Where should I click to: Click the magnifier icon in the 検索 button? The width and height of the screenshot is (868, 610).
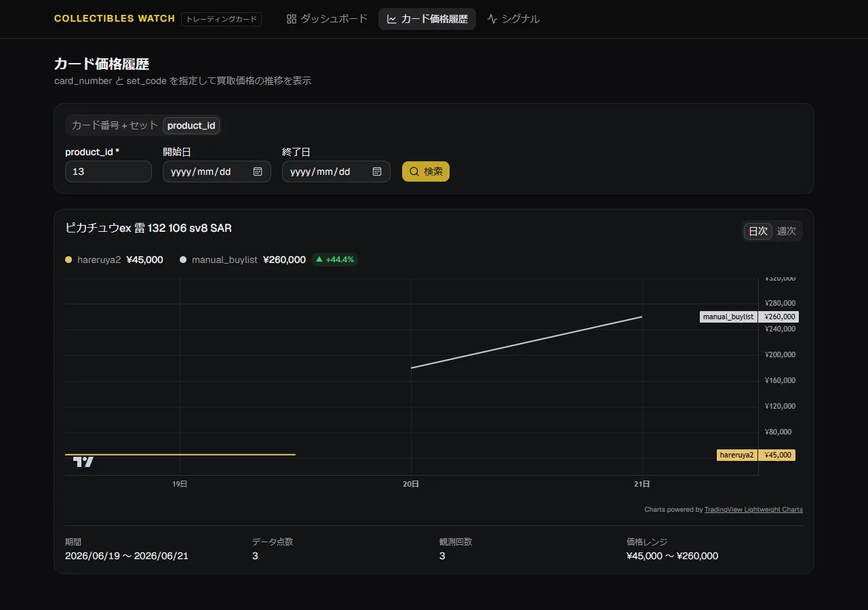click(414, 171)
